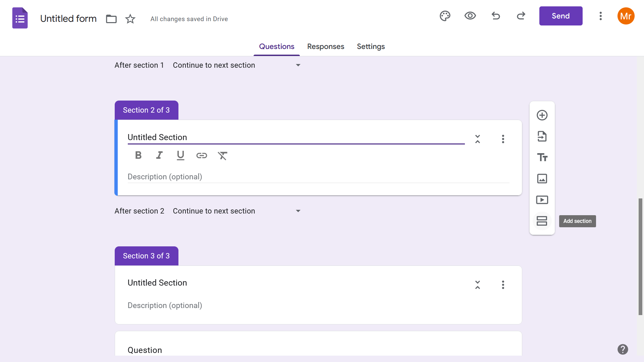Image resolution: width=644 pixels, height=362 pixels.
Task: Collapse Section 2 using the chevron icon
Action: point(478,139)
